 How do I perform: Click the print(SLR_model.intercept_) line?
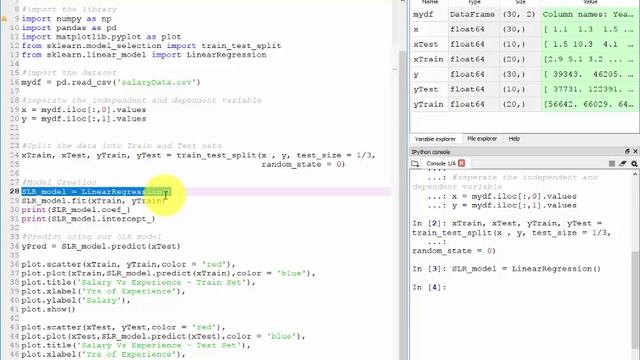pyautogui.click(x=88, y=219)
